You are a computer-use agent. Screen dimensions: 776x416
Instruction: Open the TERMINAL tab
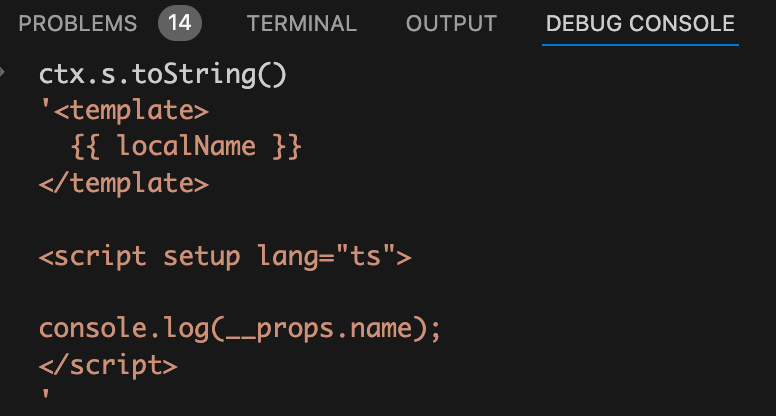[301, 24]
